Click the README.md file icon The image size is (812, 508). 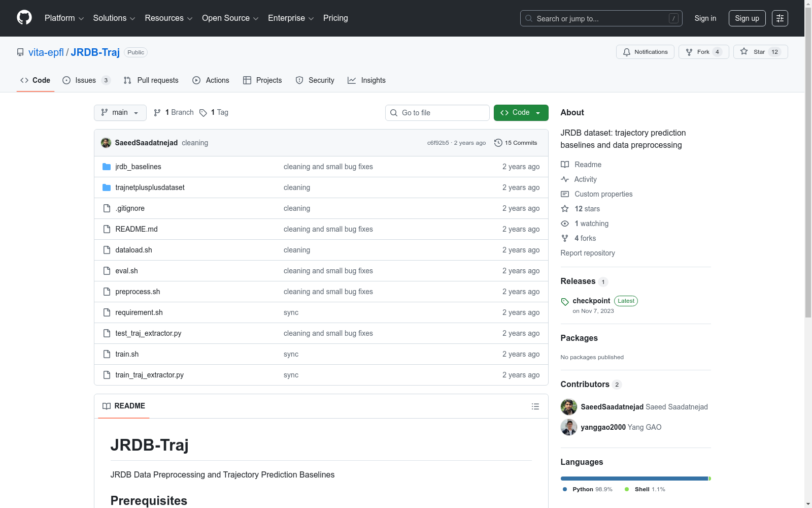point(107,229)
